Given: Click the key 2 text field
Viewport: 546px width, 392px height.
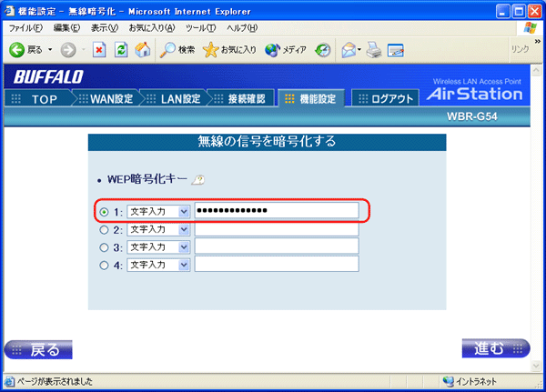Looking at the screenshot, I should pyautogui.click(x=277, y=228).
